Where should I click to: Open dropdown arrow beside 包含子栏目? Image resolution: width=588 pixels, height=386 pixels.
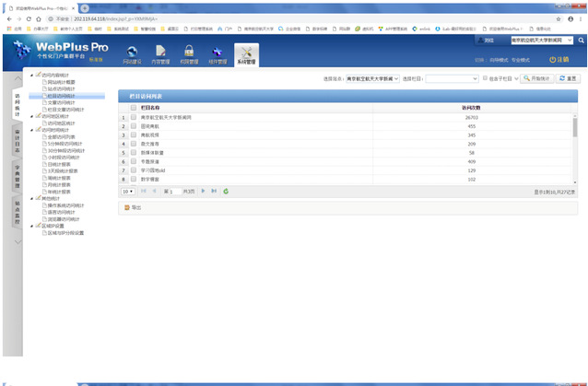(x=516, y=78)
